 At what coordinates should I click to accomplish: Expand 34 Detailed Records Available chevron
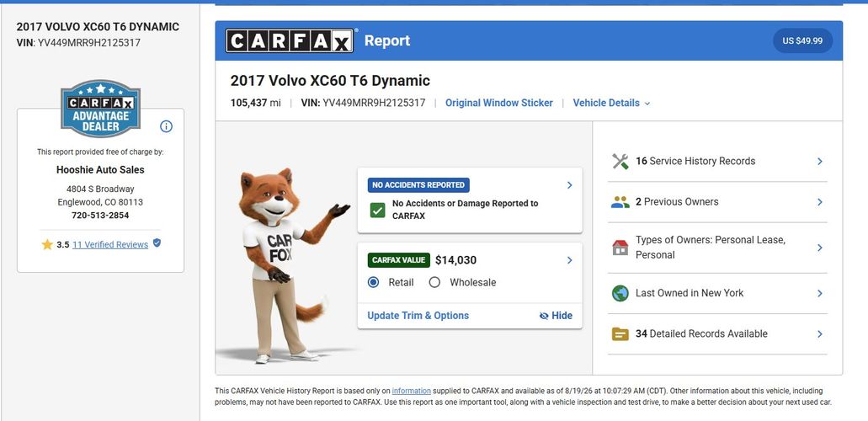[820, 334]
